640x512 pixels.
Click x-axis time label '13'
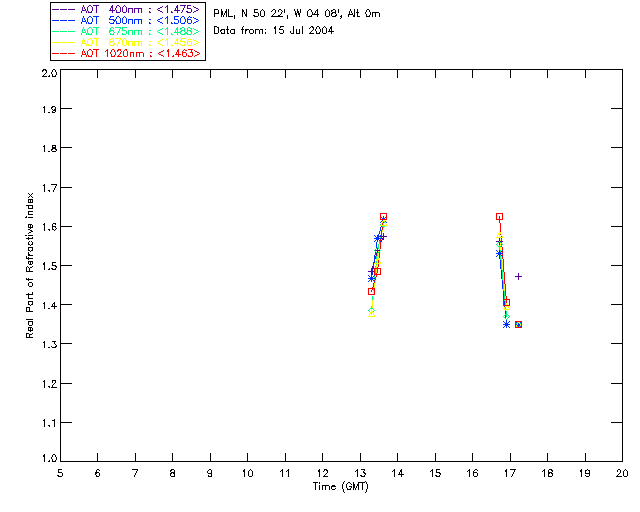(x=360, y=473)
